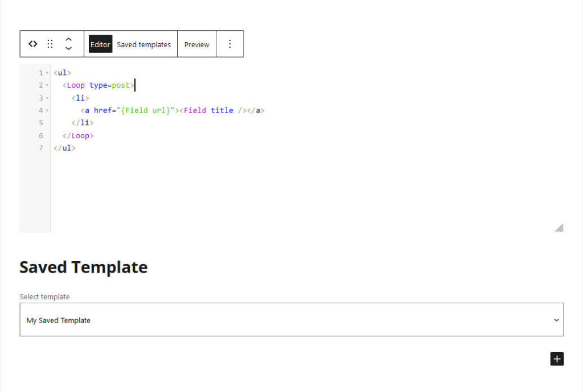
Task: Click the {Field url} href value
Action: tap(146, 110)
